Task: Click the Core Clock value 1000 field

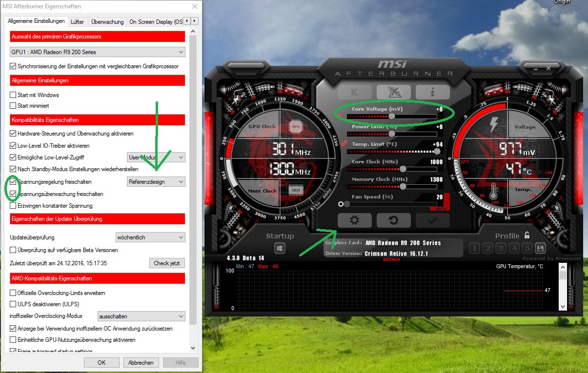Action: click(436, 162)
